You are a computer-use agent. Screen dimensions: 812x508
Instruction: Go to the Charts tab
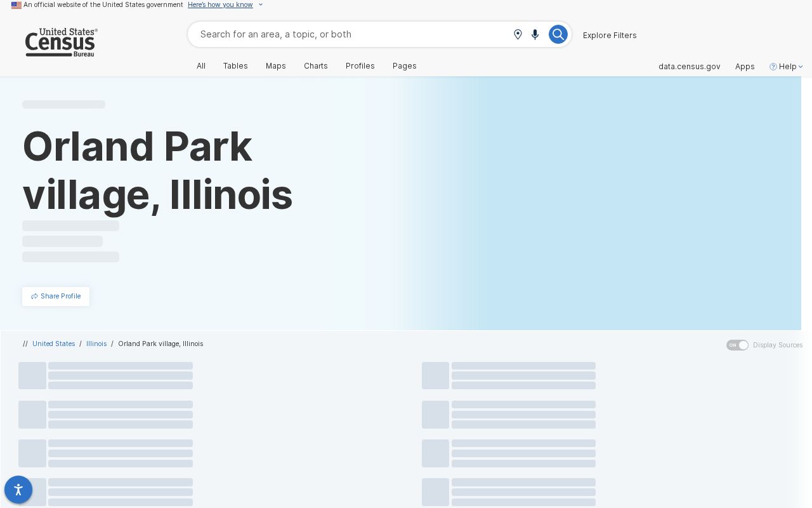point(316,66)
